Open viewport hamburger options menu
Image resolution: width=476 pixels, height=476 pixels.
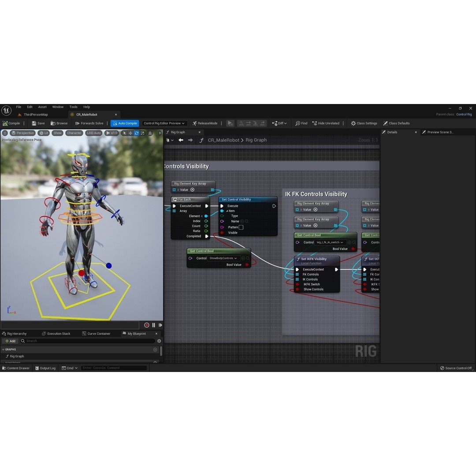pos(5,133)
